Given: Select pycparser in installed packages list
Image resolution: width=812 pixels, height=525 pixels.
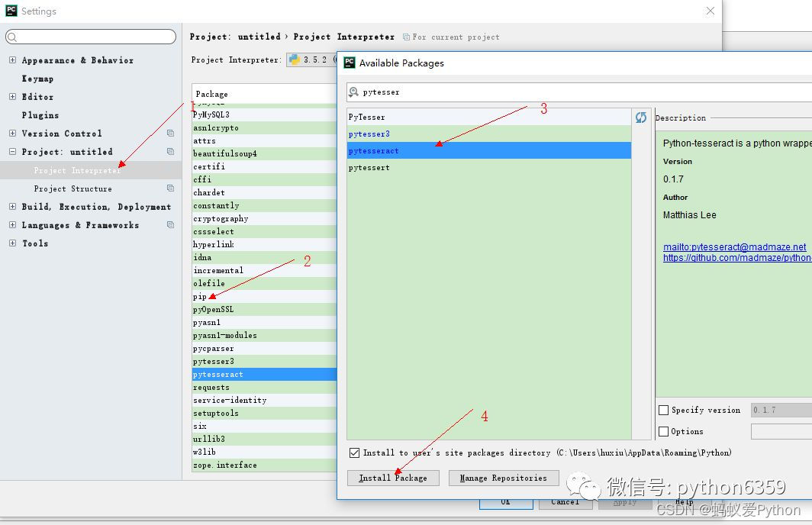Looking at the screenshot, I should (264, 349).
